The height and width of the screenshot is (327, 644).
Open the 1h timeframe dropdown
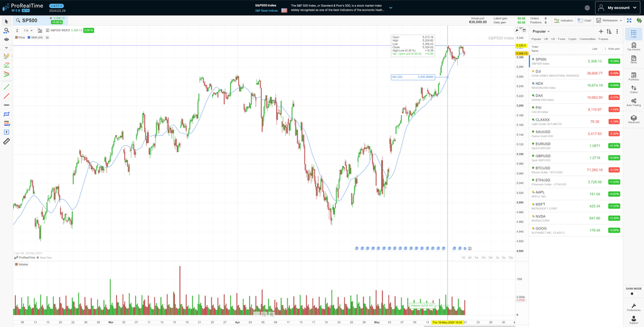pyautogui.click(x=28, y=30)
